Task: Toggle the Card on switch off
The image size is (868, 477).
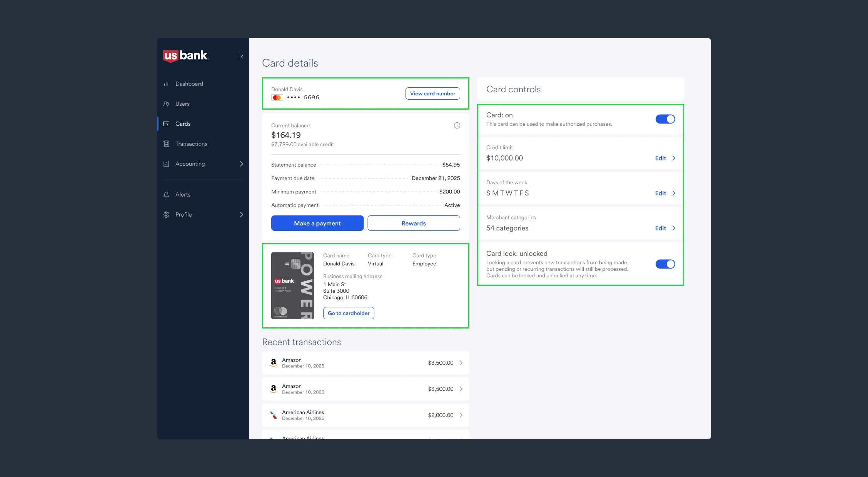Action: pos(665,119)
